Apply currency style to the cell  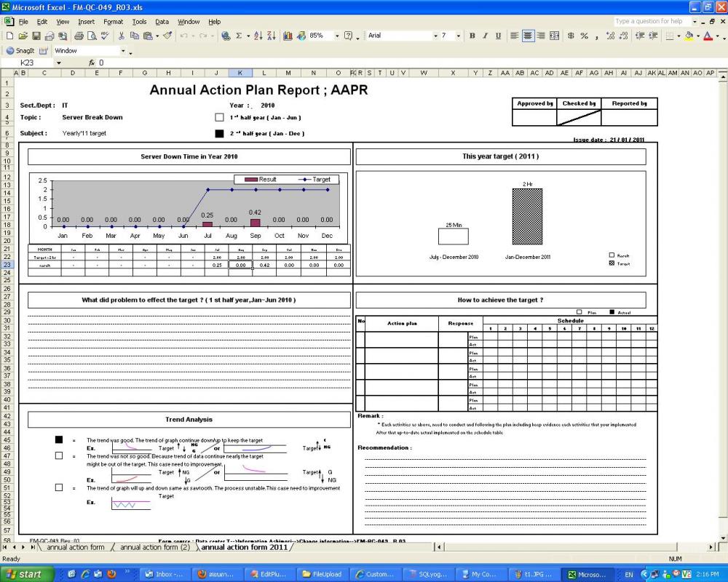pyautogui.click(x=571, y=36)
